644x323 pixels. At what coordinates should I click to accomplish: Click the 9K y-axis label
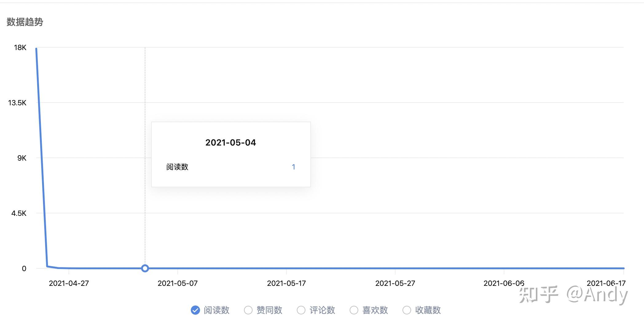click(22, 158)
